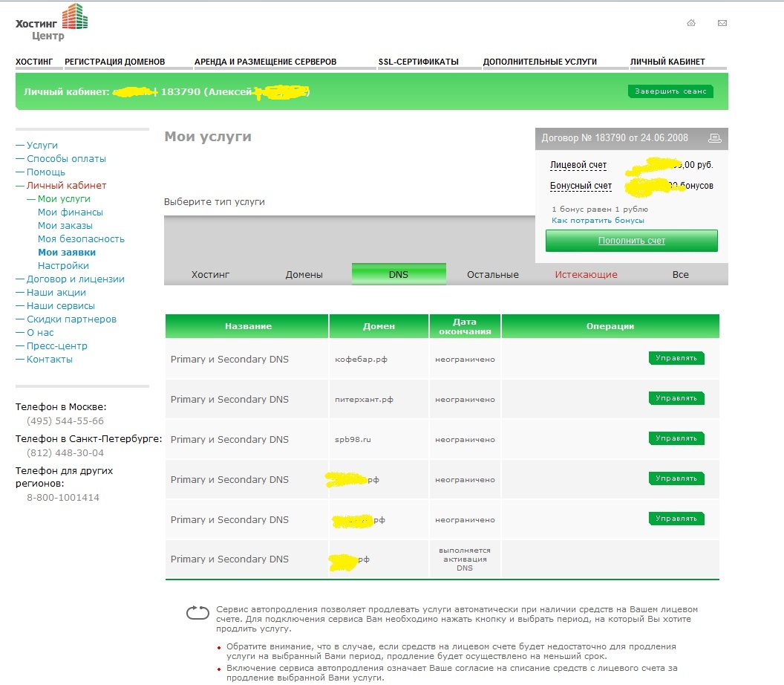The height and width of the screenshot is (685, 784).
Task: Click the Хостинг Центр logo
Action: (52, 22)
